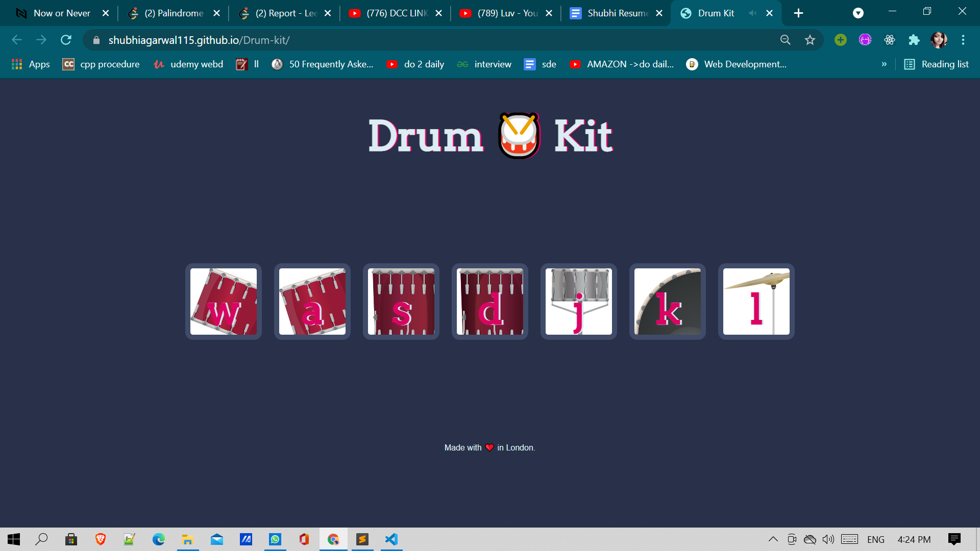Crash the 'l' cymbal
This screenshot has width=980, height=551.
(756, 302)
